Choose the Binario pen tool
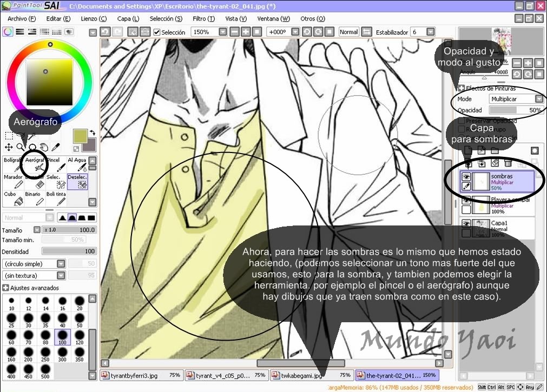The height and width of the screenshot is (392, 547). (x=35, y=198)
